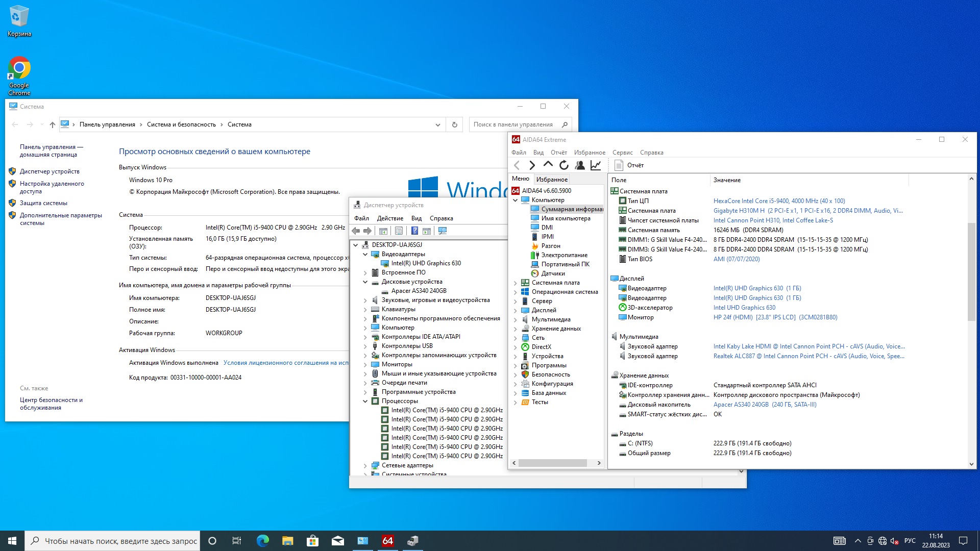Click Device Manager scan hardware monitor icon
This screenshot has width=980, height=551.
(443, 231)
